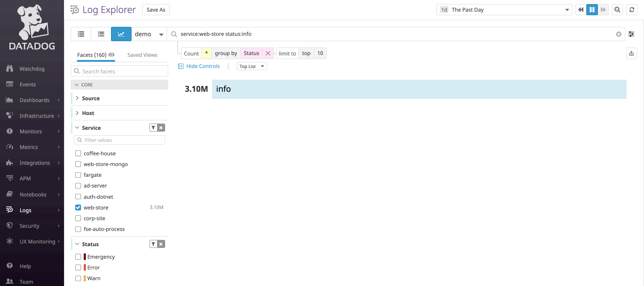Check the coffee-house service checkbox

point(78,154)
